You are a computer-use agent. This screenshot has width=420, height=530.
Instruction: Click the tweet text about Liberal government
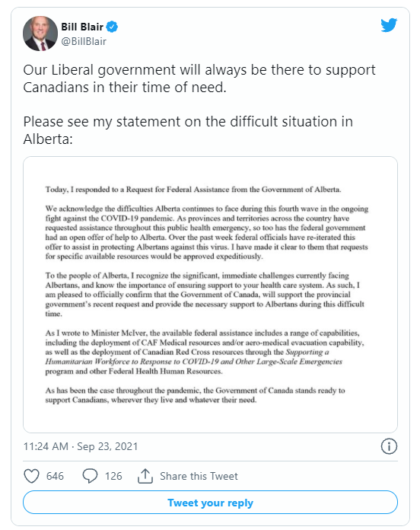pos(199,78)
